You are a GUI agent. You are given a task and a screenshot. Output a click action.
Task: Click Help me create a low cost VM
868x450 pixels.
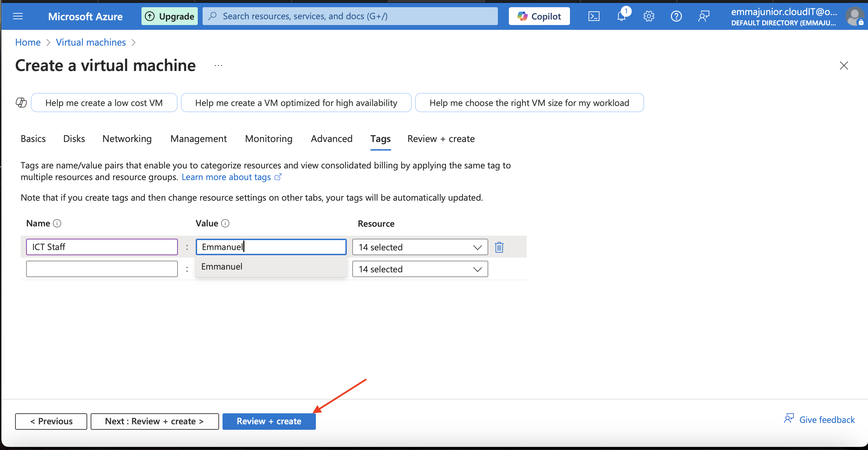104,103
